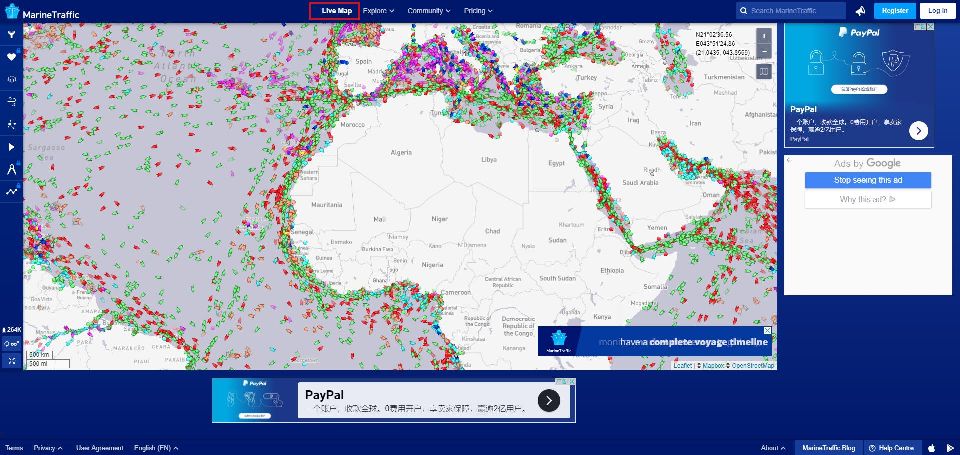960x455 pixels.
Task: Toggle the wind layer icon in sidebar
Action: pyautogui.click(x=11, y=101)
